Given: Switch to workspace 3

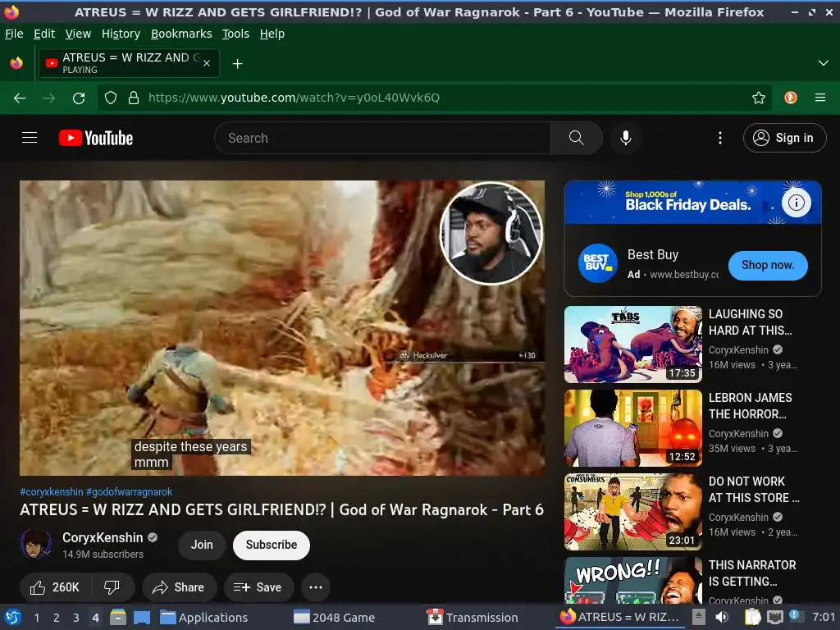Looking at the screenshot, I should pos(75,618).
